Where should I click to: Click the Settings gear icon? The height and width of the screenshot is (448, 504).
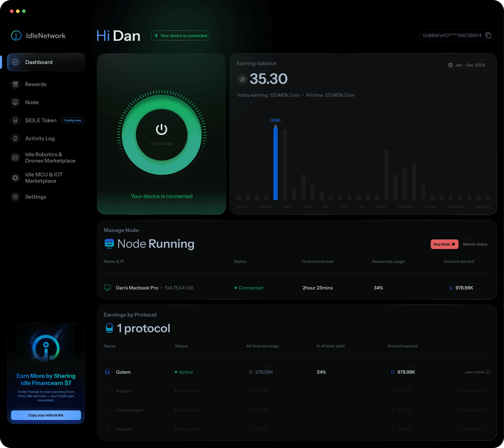[x=15, y=197]
